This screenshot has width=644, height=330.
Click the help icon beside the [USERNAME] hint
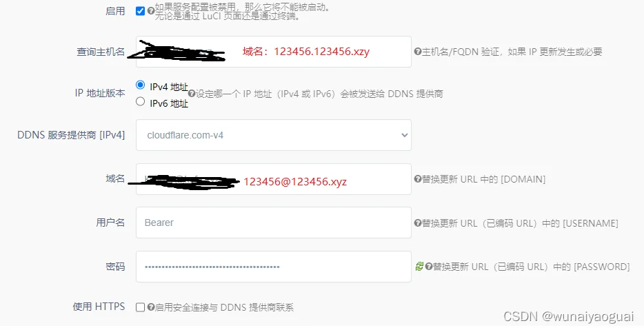(418, 223)
